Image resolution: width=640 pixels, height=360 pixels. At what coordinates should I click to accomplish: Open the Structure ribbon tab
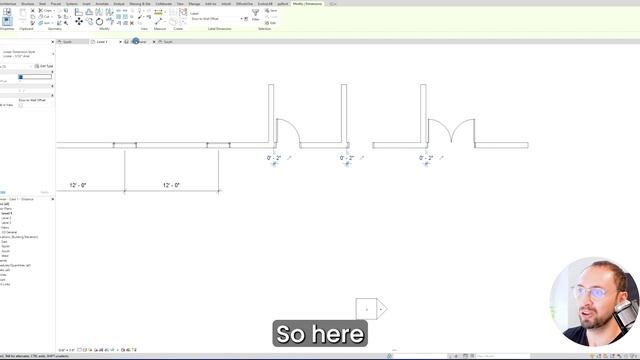27,4
